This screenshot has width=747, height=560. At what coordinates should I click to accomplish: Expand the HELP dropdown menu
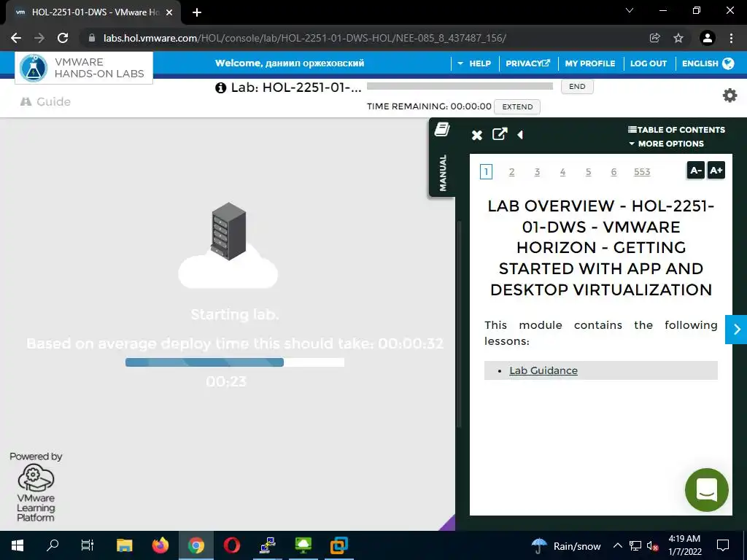pyautogui.click(x=474, y=63)
